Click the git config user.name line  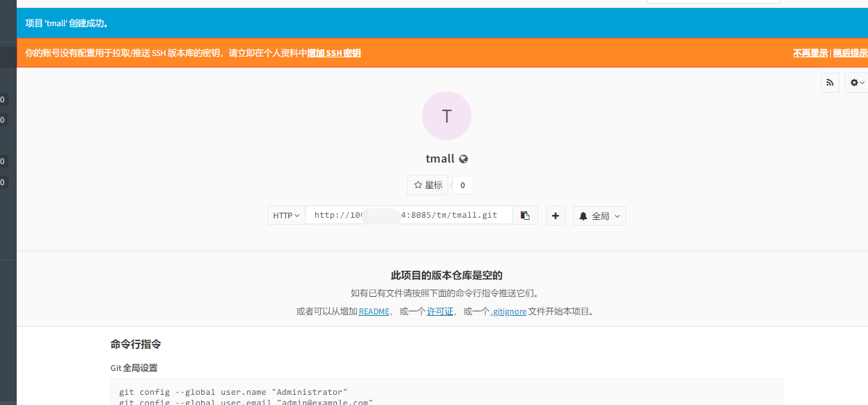coord(233,392)
